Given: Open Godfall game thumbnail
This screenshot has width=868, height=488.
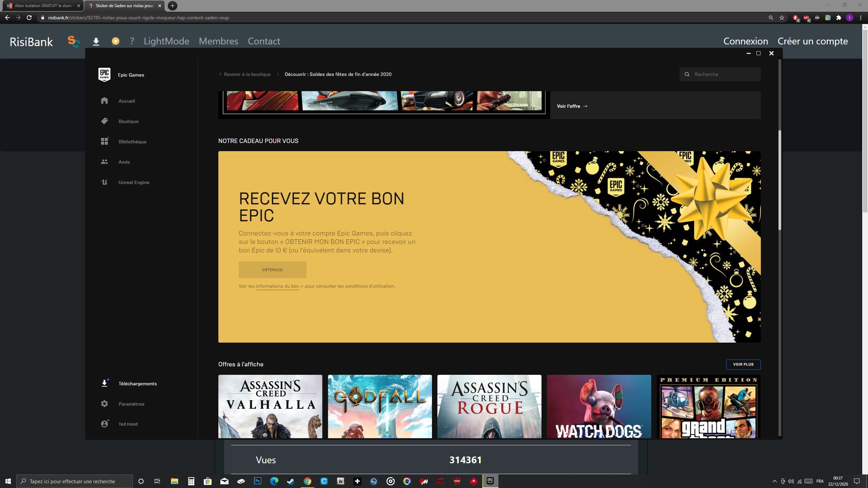Looking at the screenshot, I should (380, 406).
